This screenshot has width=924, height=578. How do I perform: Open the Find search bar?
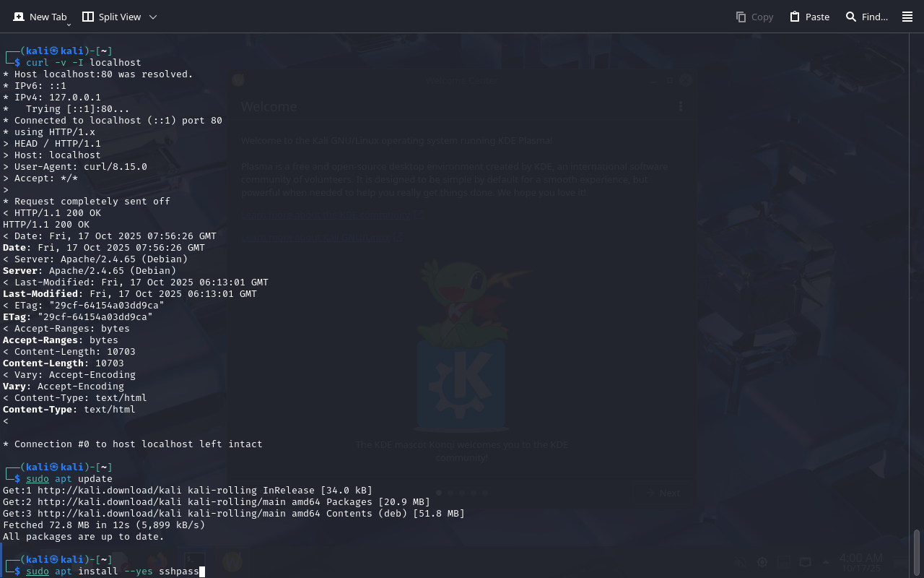coord(866,17)
